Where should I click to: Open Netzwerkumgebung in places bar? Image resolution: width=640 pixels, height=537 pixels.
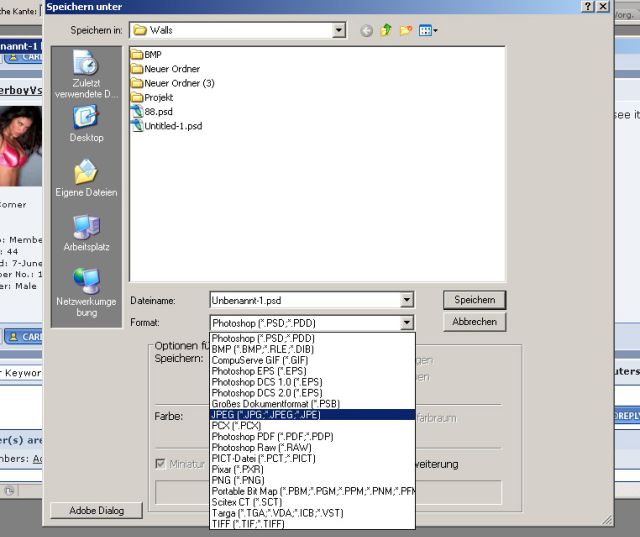pyautogui.click(x=86, y=289)
